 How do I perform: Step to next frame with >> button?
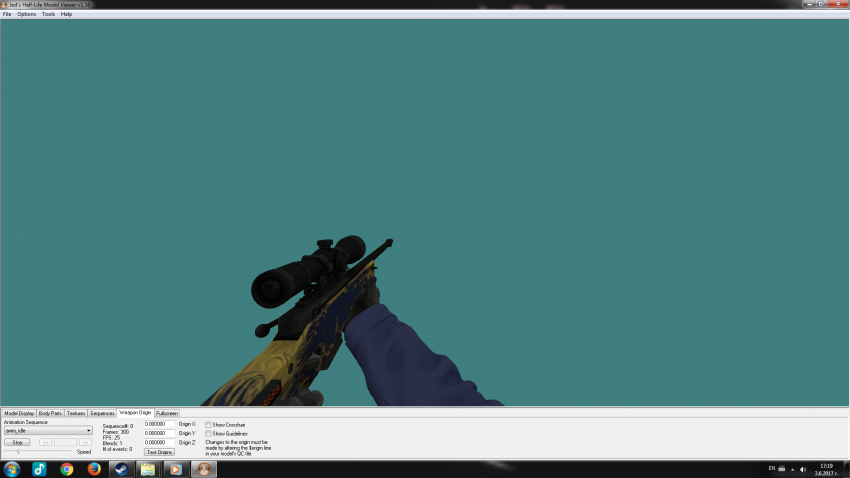(x=85, y=442)
